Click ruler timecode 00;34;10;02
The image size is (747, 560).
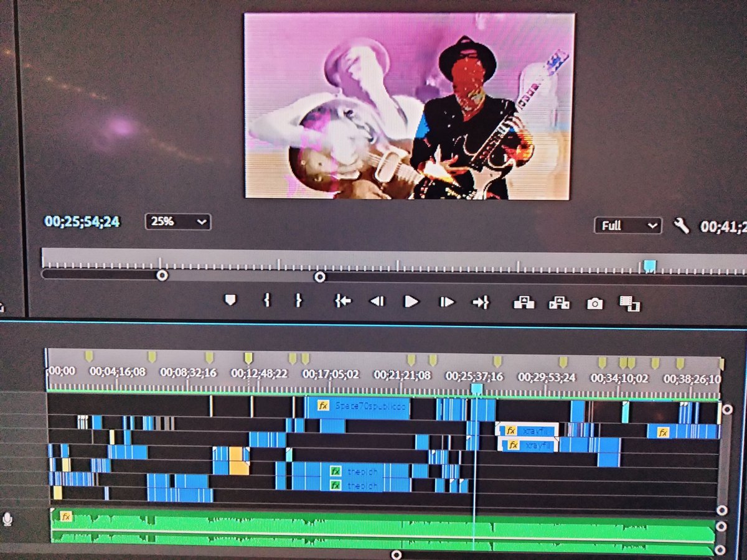point(619,378)
